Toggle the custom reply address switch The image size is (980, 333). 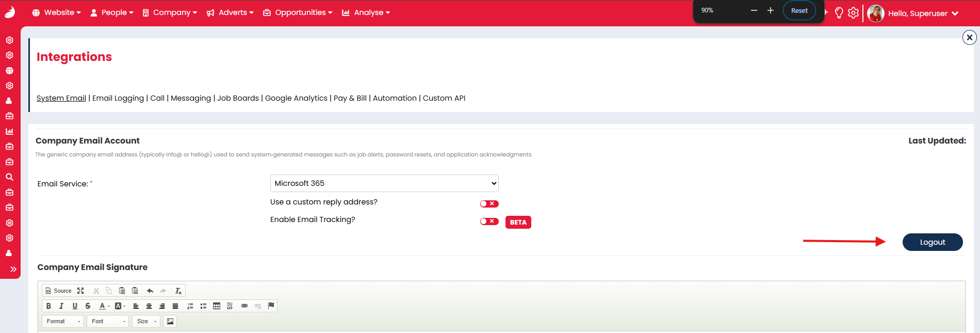click(x=489, y=204)
